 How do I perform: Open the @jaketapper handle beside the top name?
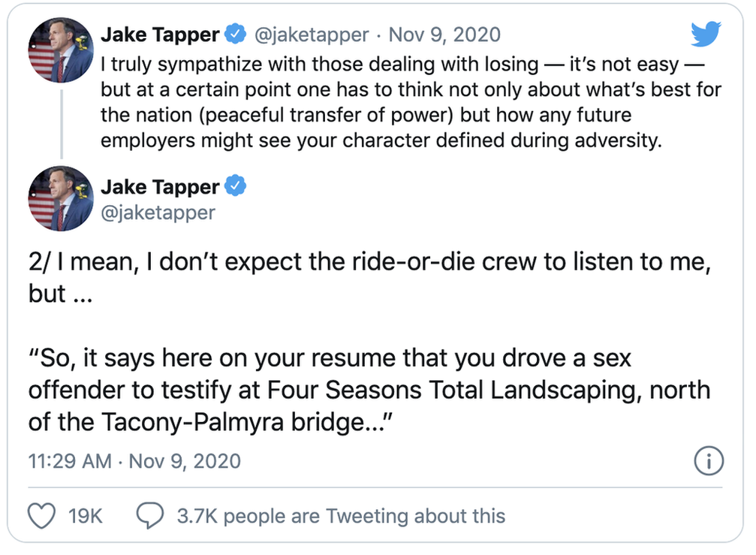pos(311,35)
